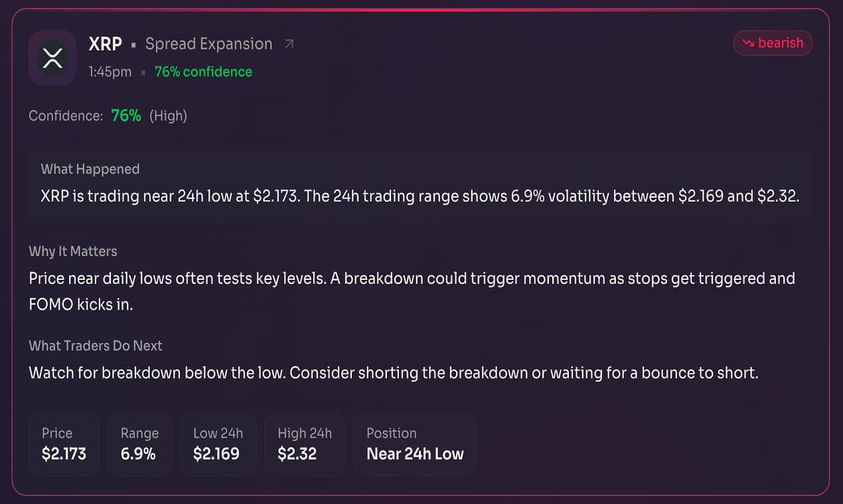
Task: Click the XRP coin logo icon
Action: (x=52, y=58)
